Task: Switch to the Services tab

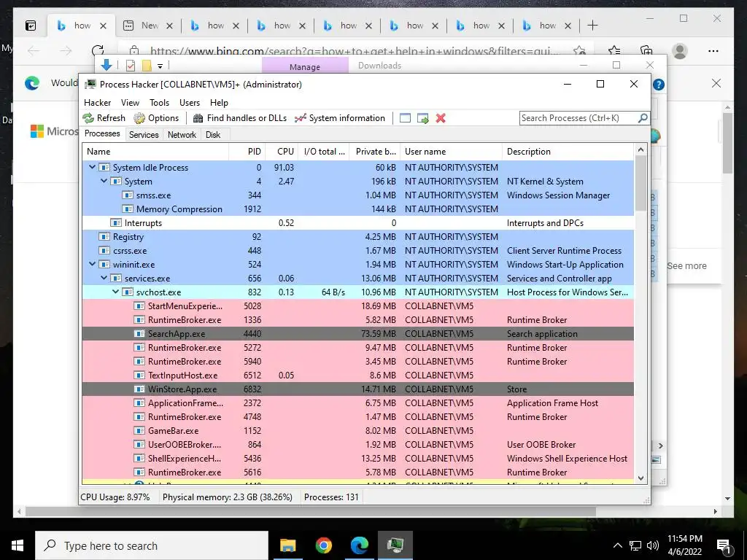Action: (144, 135)
